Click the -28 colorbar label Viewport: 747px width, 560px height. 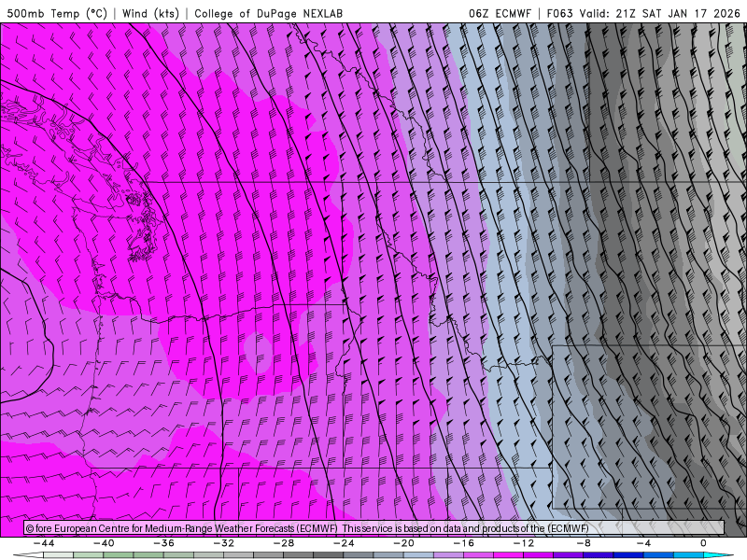(x=284, y=543)
